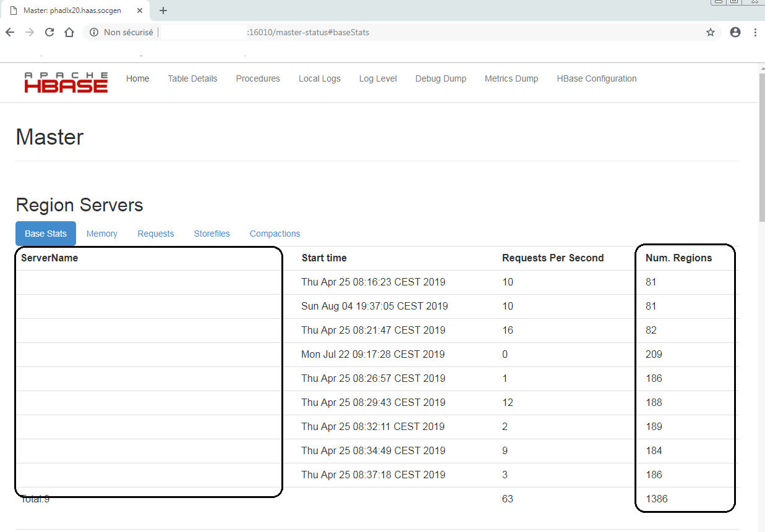Click the Apache HBase logo
The image size is (765, 532).
[x=64, y=83]
